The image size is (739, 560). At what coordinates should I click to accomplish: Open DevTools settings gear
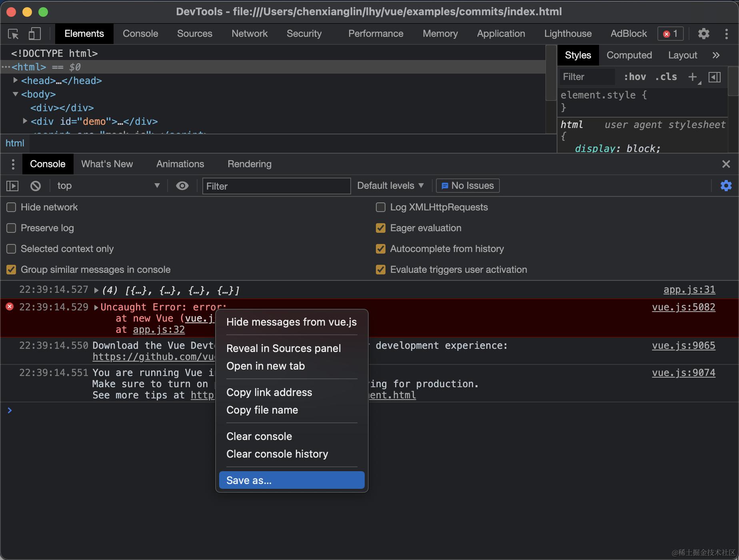pyautogui.click(x=703, y=34)
